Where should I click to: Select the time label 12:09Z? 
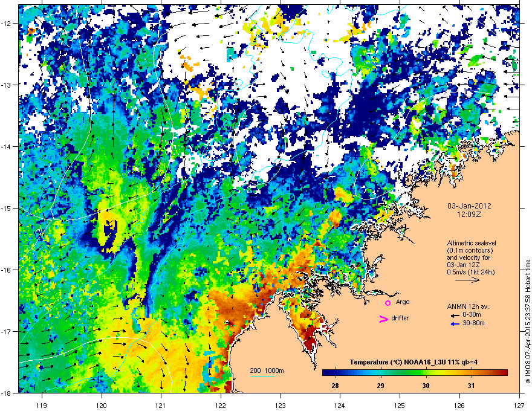(469, 215)
